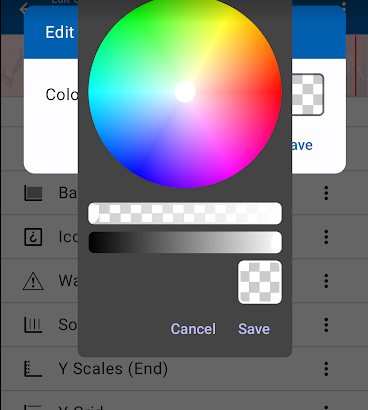
Task: Click the warning triangle icon
Action: coord(33,281)
